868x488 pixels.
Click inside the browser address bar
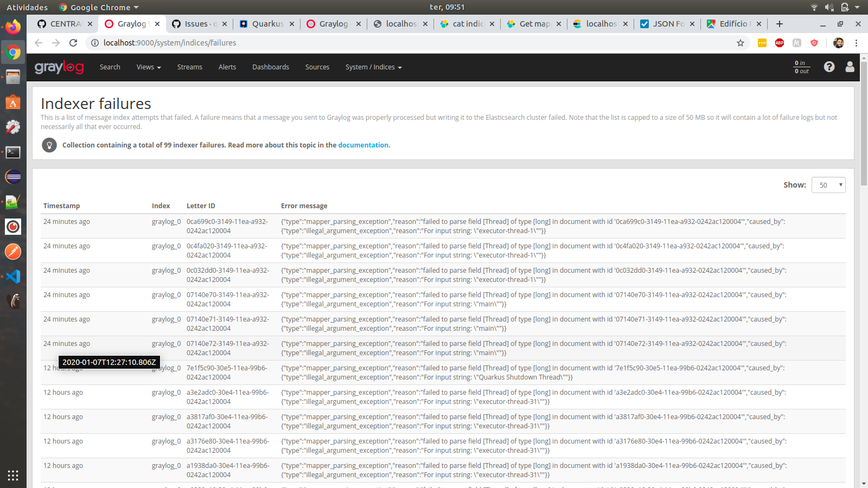380,43
